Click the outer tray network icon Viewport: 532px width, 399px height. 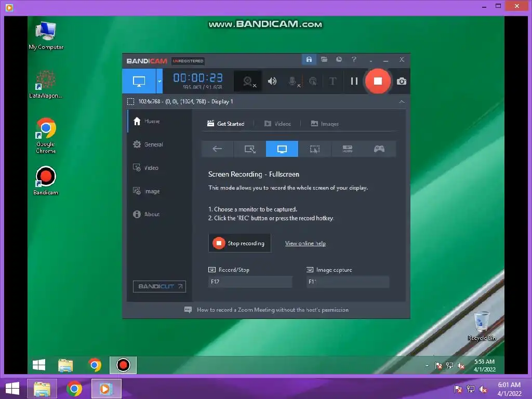[471, 389]
